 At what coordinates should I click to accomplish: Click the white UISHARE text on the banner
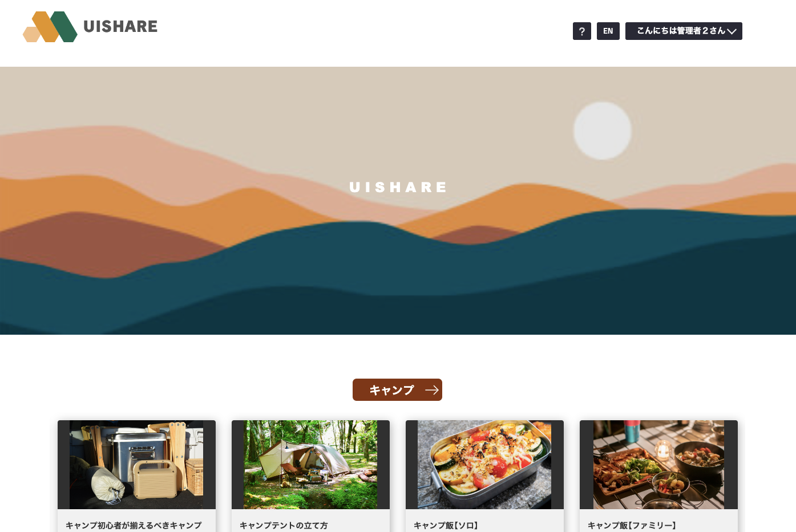click(x=398, y=187)
